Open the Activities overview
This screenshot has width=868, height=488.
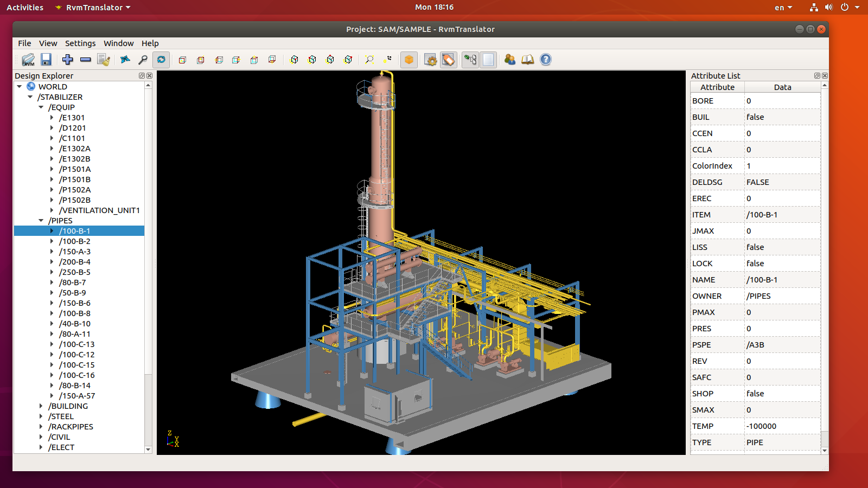[25, 8]
